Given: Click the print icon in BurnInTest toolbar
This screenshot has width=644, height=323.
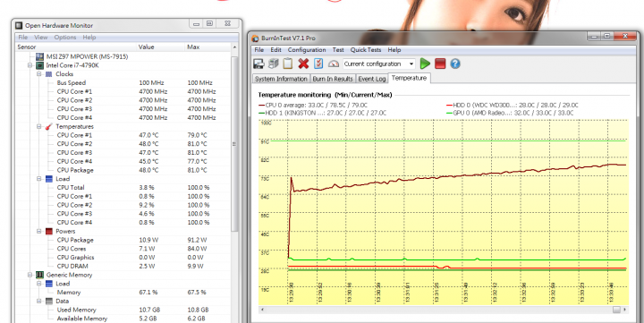Looking at the screenshot, I should 273,64.
